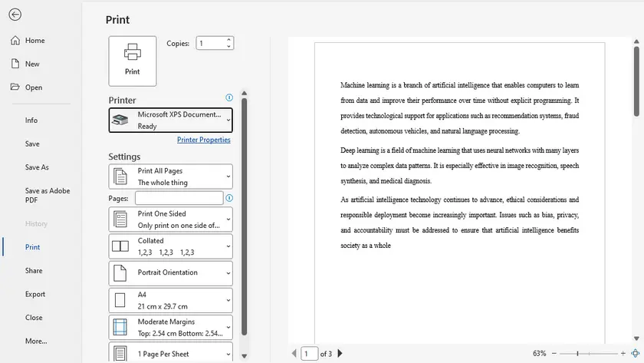Select the Print sidebar item
Screen dimensions: 644x363
tap(32, 247)
